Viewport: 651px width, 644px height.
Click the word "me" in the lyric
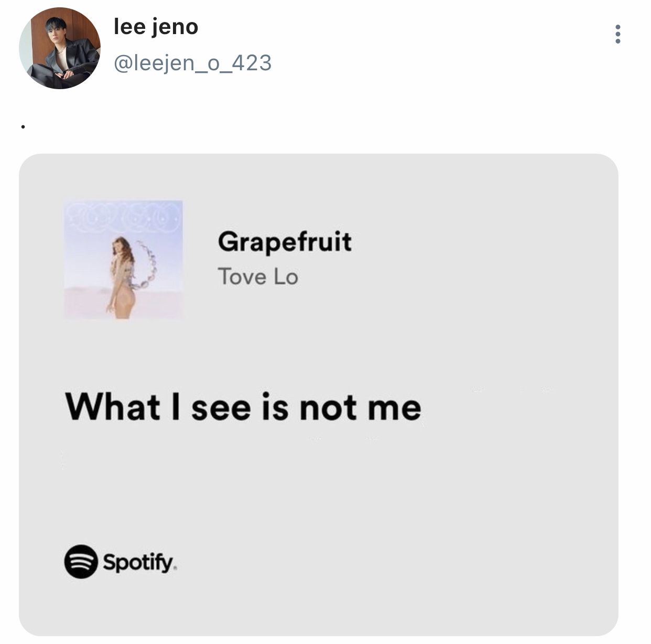click(394, 408)
